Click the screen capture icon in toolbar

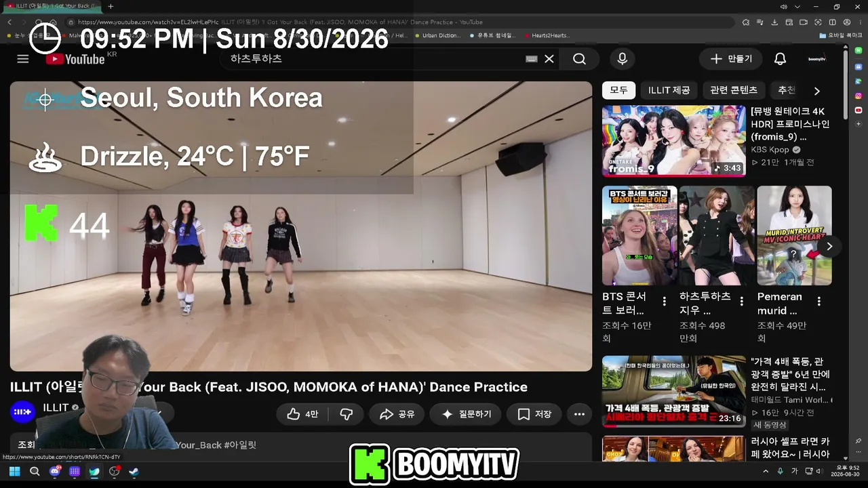coord(818,22)
